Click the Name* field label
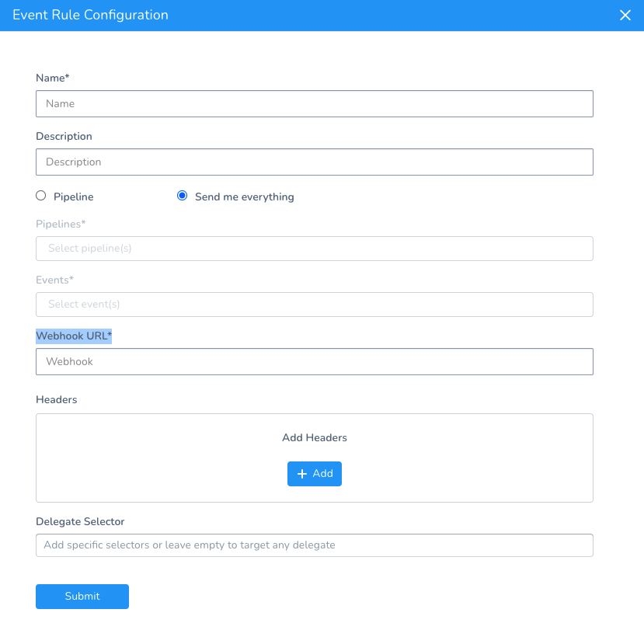Screen dimensions: 644x644 pos(53,78)
